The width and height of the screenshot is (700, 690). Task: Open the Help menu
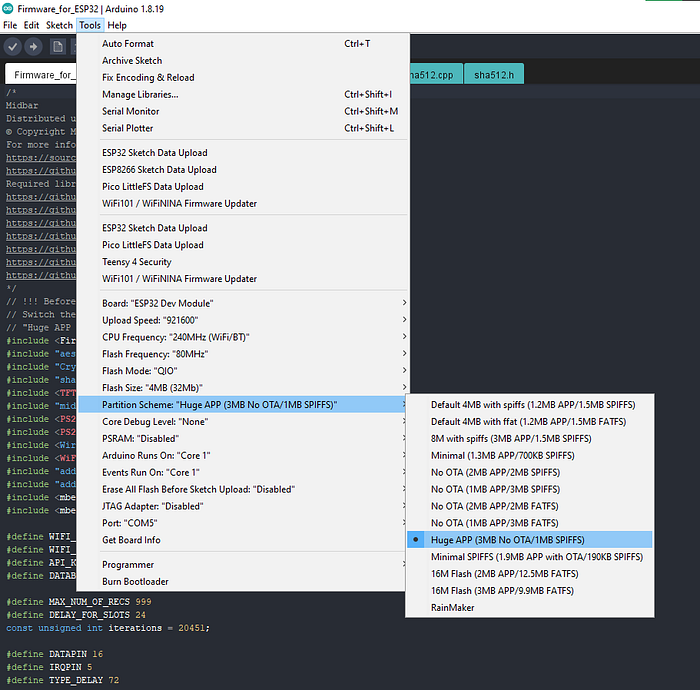point(117,25)
